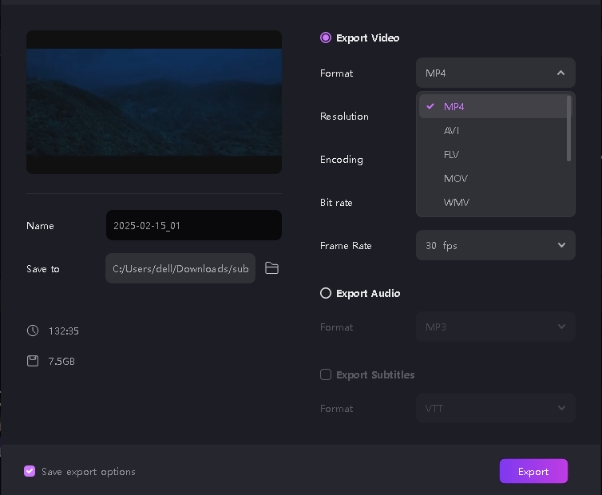This screenshot has width=602, height=495.
Task: Select the Export Video radio button
Action: click(x=326, y=38)
